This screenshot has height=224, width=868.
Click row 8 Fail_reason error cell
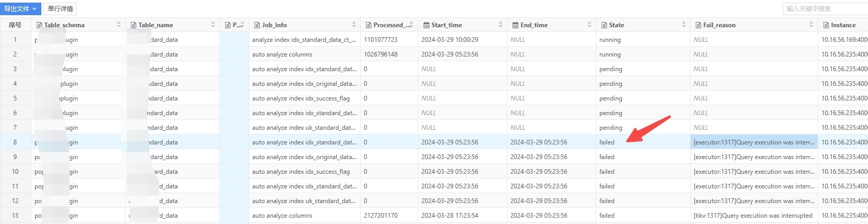point(753,142)
